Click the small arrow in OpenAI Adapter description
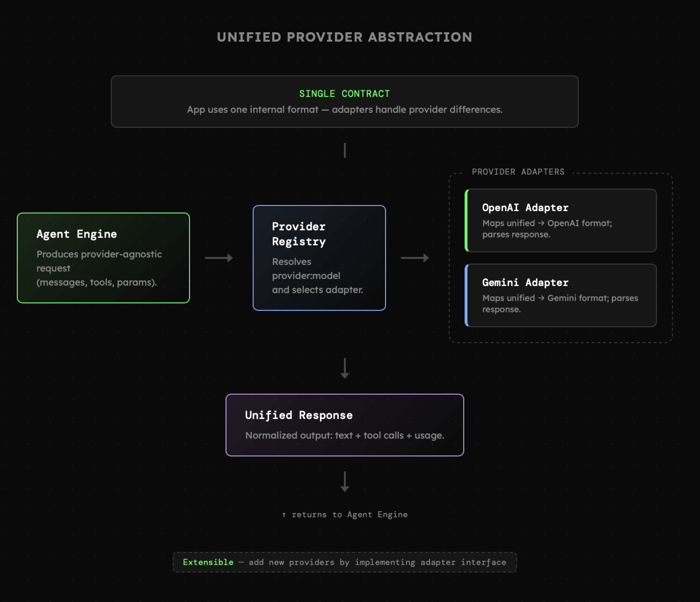Screen dimensions: 700x602 point(541,223)
